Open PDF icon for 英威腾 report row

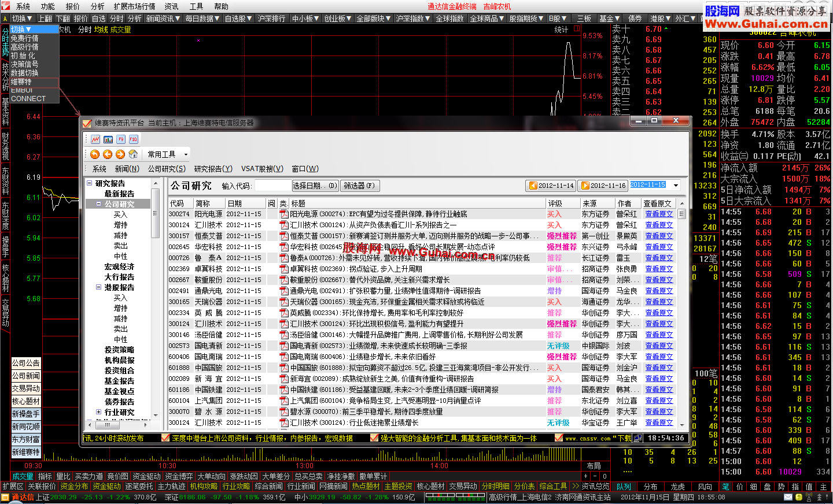[283, 313]
